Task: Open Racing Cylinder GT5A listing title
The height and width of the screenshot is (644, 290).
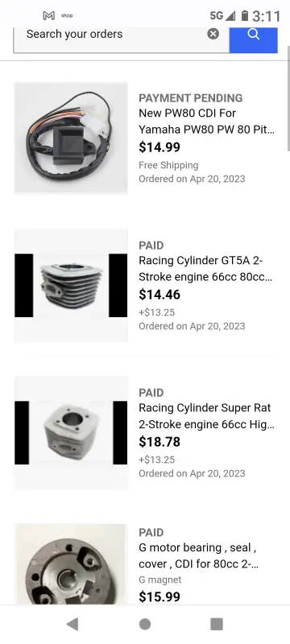Action: (x=205, y=269)
